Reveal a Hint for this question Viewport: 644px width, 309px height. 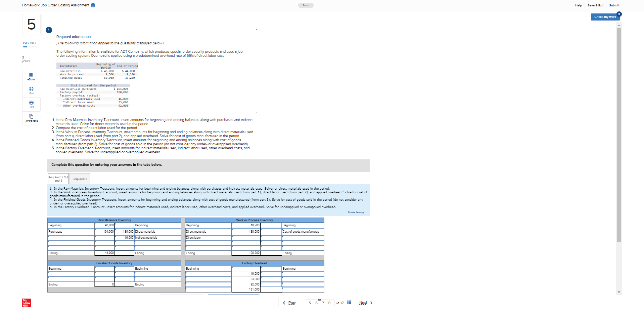(x=31, y=90)
